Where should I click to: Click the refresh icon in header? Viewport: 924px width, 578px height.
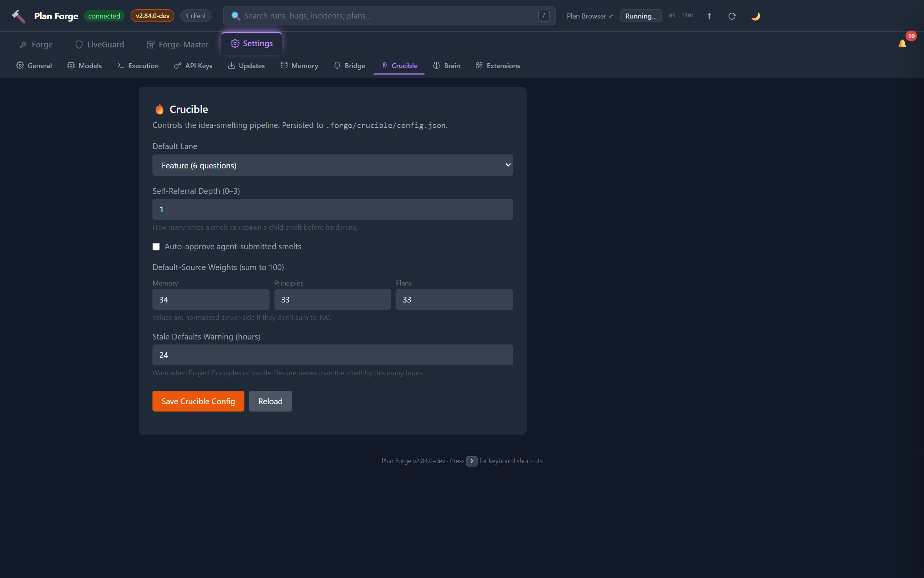click(732, 16)
